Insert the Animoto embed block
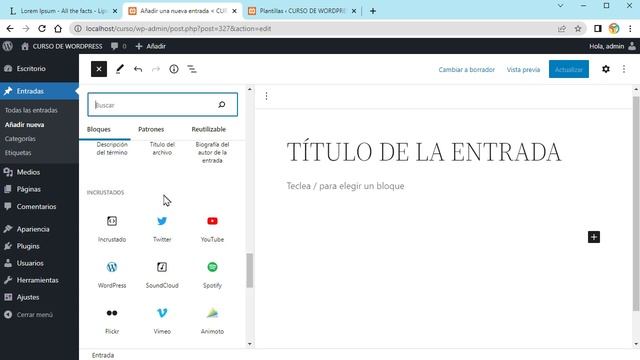The image size is (640, 360). click(212, 321)
